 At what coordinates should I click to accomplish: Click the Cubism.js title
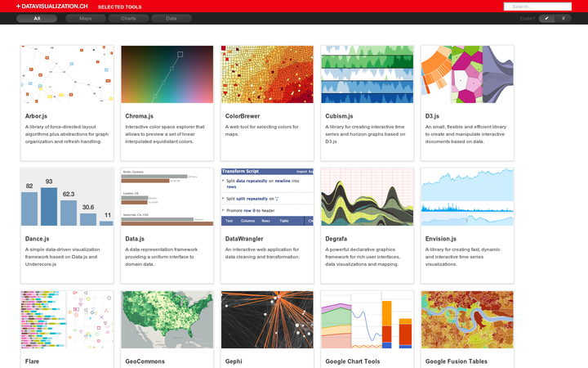tap(339, 116)
